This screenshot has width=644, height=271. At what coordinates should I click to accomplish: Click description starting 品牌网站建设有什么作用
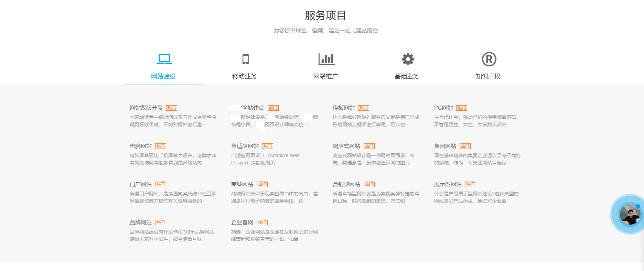coord(172,236)
